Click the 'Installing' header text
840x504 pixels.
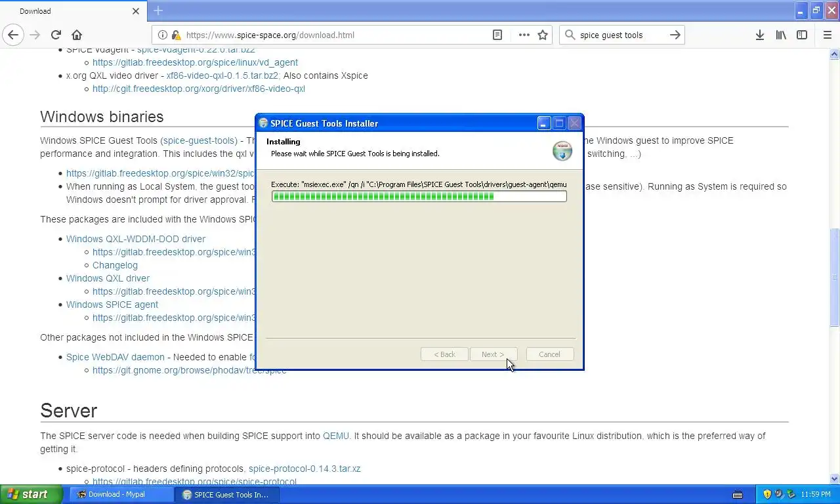tap(283, 142)
